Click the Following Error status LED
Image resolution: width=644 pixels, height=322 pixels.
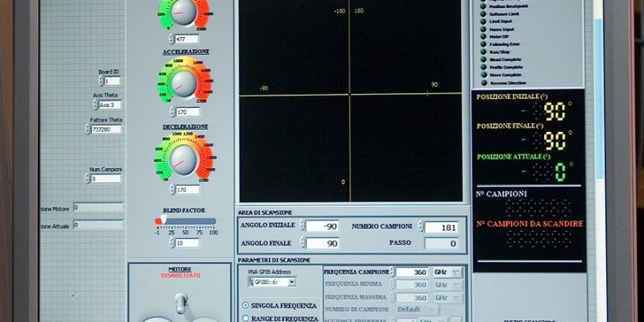(x=483, y=44)
